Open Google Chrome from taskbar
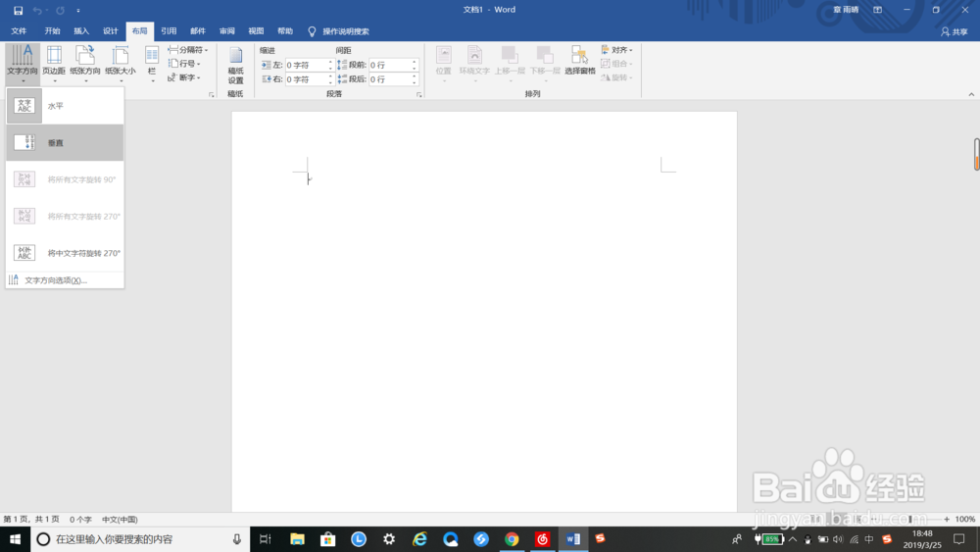Screen dimensions: 980x552 tap(512, 539)
